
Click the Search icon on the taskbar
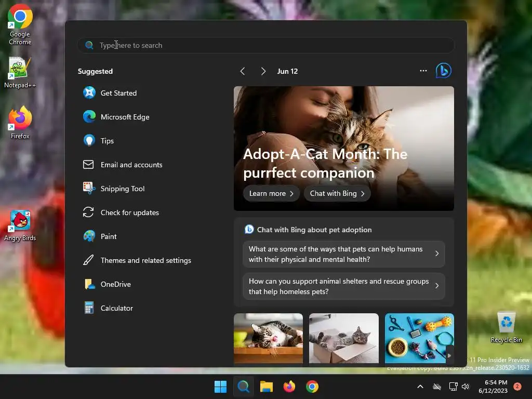tap(243, 387)
